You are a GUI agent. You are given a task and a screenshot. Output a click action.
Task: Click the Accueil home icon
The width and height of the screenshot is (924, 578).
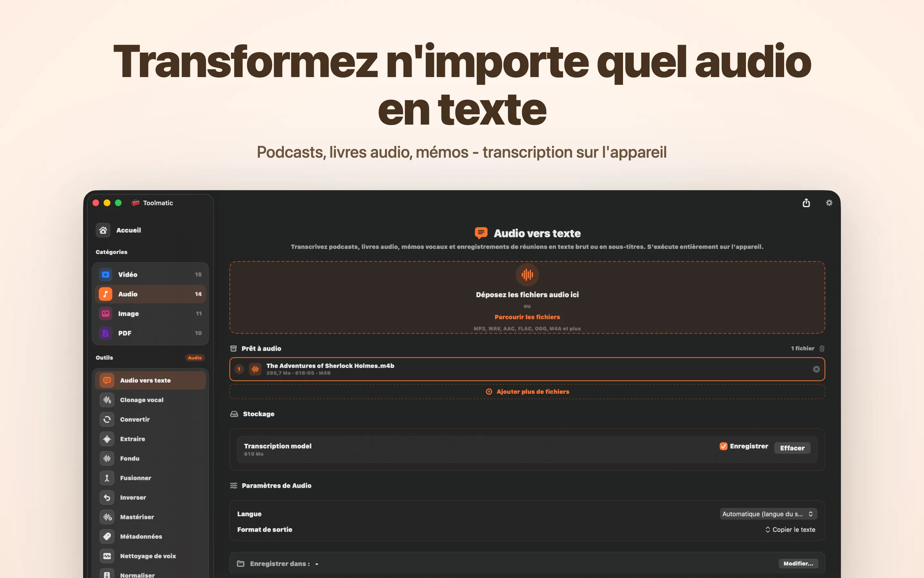click(x=103, y=230)
